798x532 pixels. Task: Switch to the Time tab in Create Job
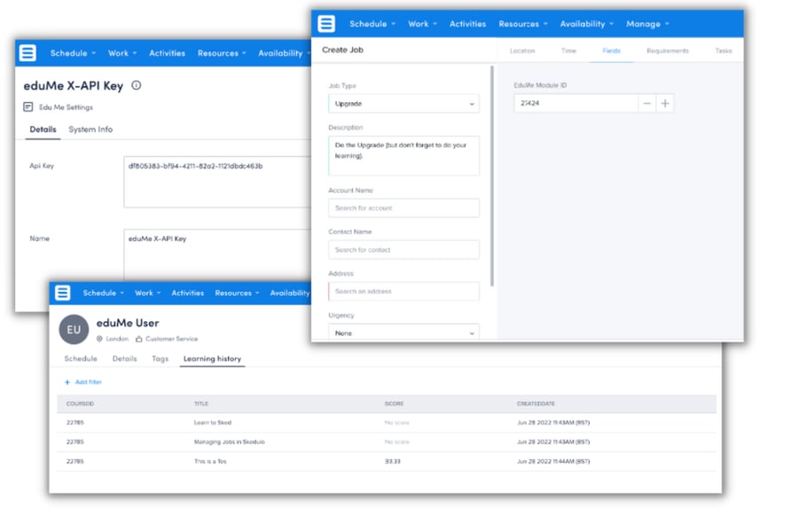coord(568,51)
